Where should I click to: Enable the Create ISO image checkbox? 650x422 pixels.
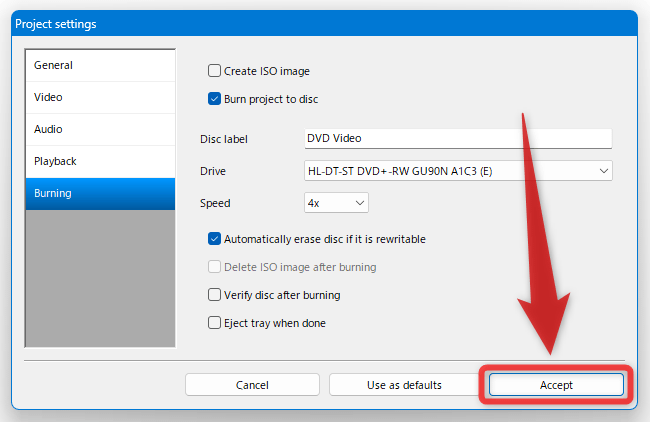214,71
